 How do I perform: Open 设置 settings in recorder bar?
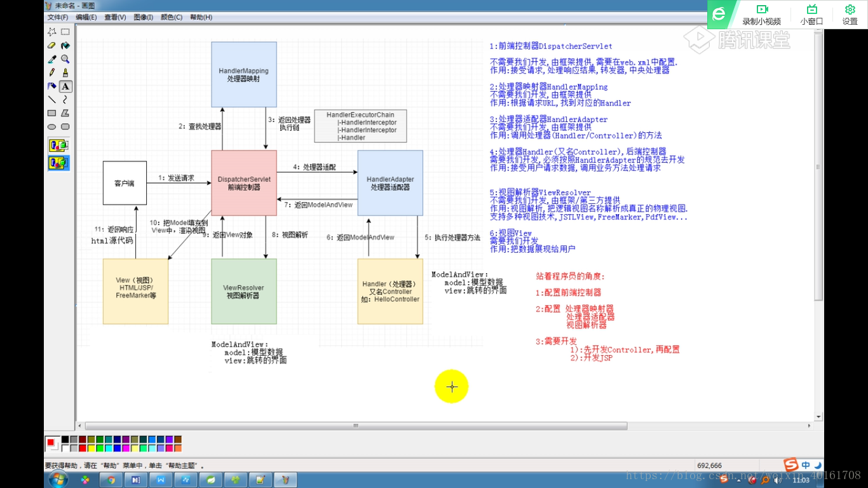pos(850,15)
